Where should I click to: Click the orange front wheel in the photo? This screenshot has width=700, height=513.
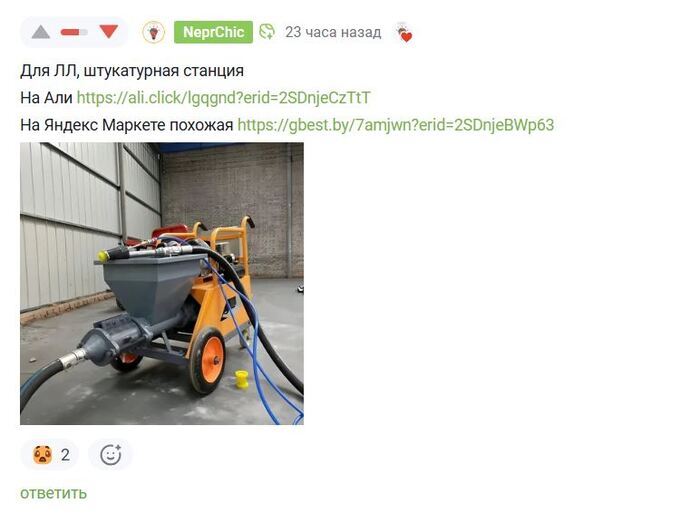pos(208,360)
